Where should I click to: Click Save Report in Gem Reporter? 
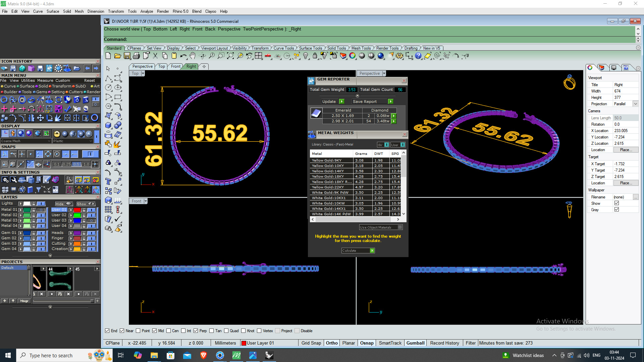pyautogui.click(x=365, y=102)
